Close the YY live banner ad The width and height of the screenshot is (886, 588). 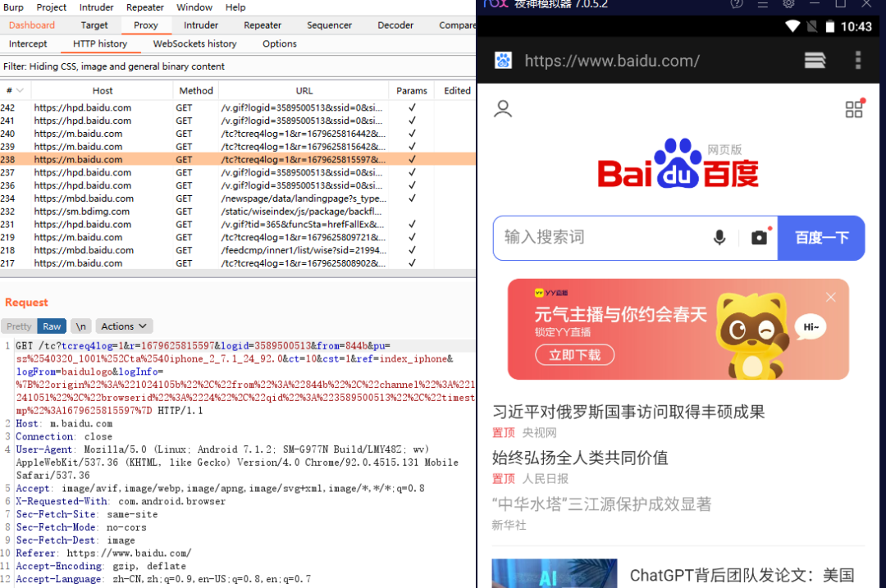(x=830, y=297)
